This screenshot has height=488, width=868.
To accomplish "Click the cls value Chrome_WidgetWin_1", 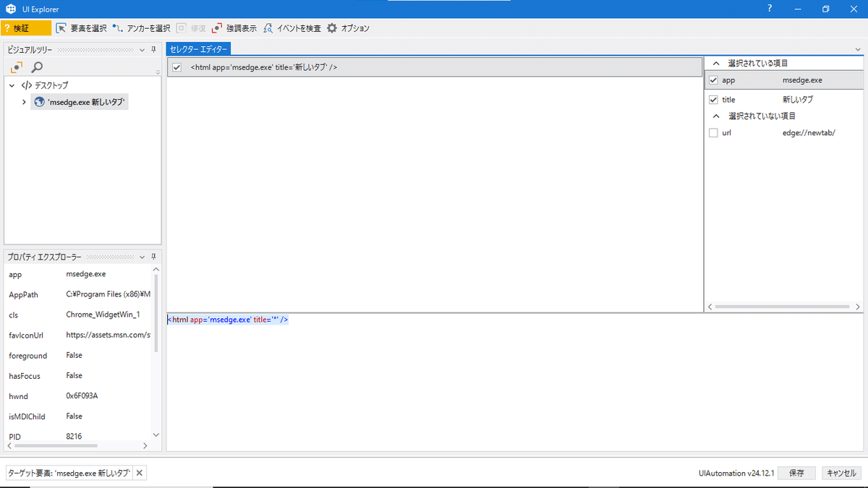I will pos(103,314).
